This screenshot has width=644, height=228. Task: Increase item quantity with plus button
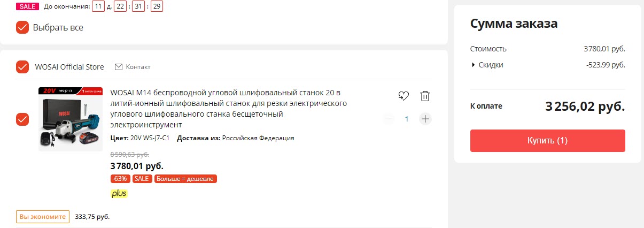(425, 119)
